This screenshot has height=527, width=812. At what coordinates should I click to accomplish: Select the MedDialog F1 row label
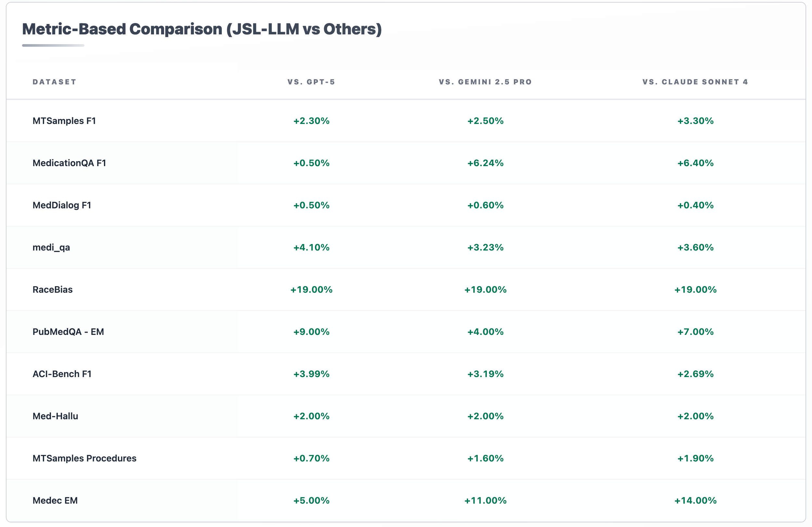click(x=62, y=205)
